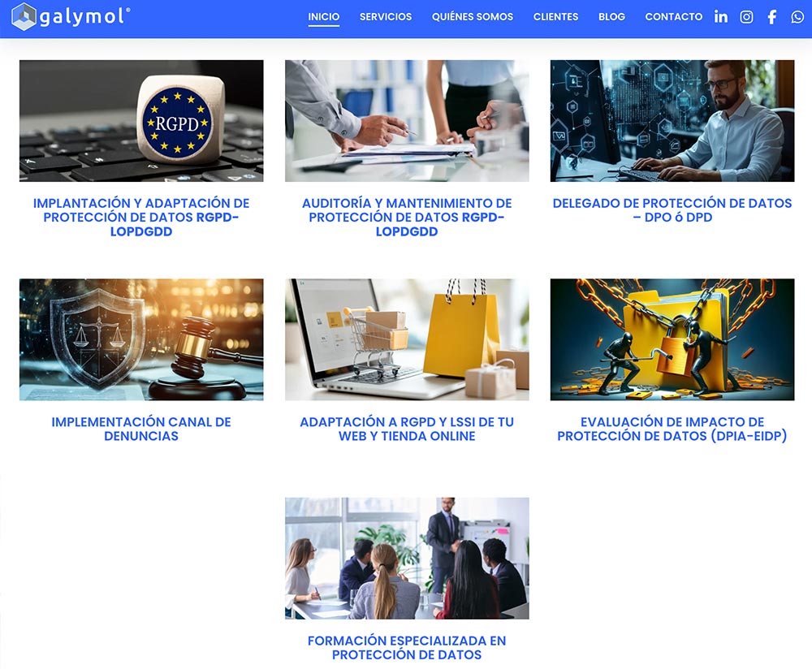
Task: Open the Instagram icon in header
Action: (x=746, y=17)
